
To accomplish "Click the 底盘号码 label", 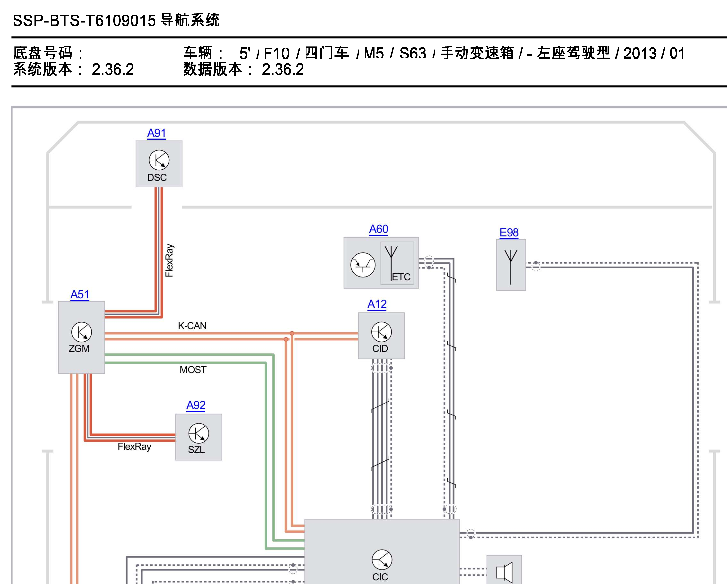I will [x=48, y=53].
